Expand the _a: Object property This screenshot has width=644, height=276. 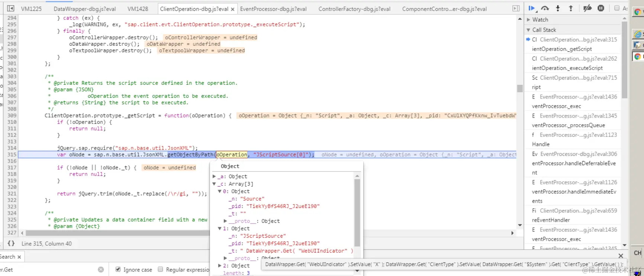(x=214, y=176)
